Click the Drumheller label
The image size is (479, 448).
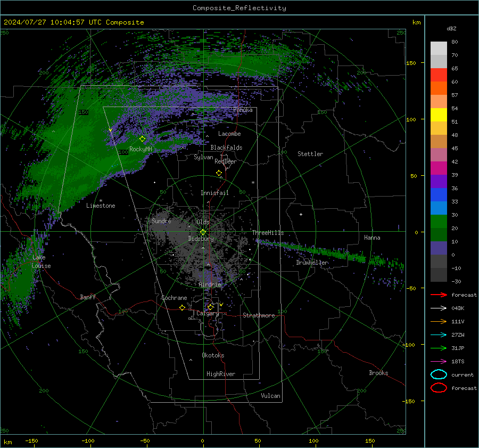click(x=312, y=263)
